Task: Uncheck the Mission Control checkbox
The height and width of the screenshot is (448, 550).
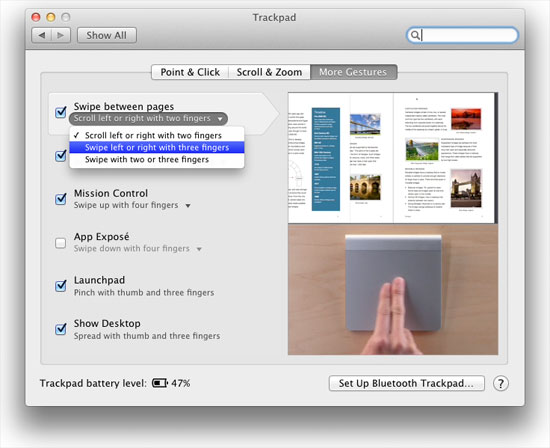Action: [x=61, y=199]
